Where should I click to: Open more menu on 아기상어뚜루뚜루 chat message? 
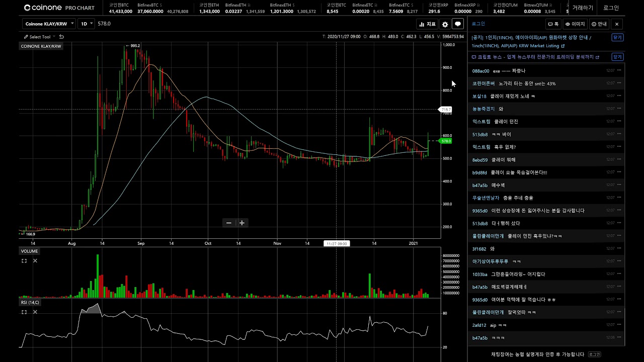tap(619, 261)
